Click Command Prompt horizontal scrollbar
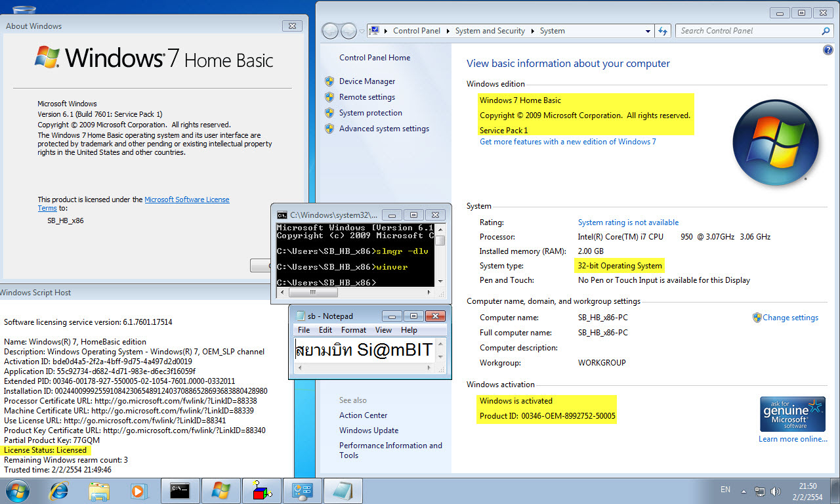The height and width of the screenshot is (504, 840). tap(355, 292)
